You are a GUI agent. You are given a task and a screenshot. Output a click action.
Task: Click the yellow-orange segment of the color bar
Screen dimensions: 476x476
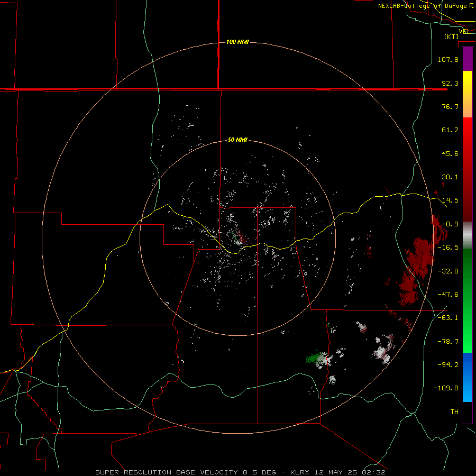click(x=467, y=94)
